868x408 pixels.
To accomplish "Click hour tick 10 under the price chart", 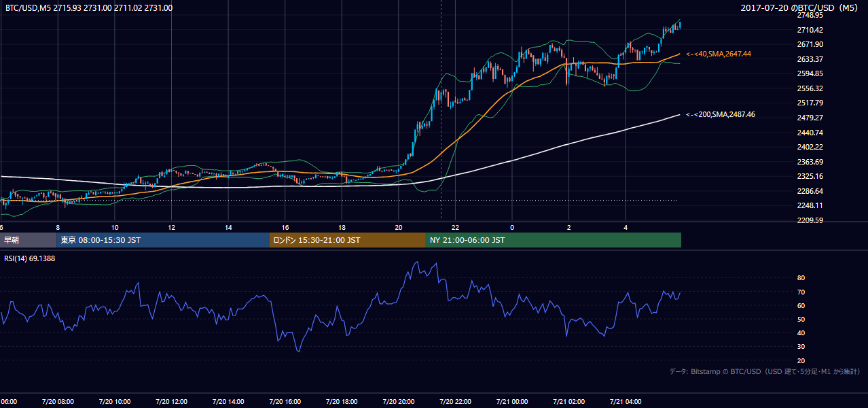I will (115, 228).
